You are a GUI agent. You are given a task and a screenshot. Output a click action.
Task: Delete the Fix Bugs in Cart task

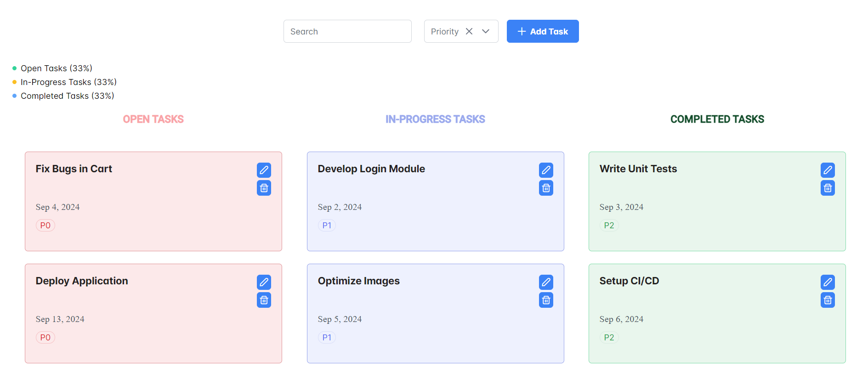pyautogui.click(x=264, y=188)
